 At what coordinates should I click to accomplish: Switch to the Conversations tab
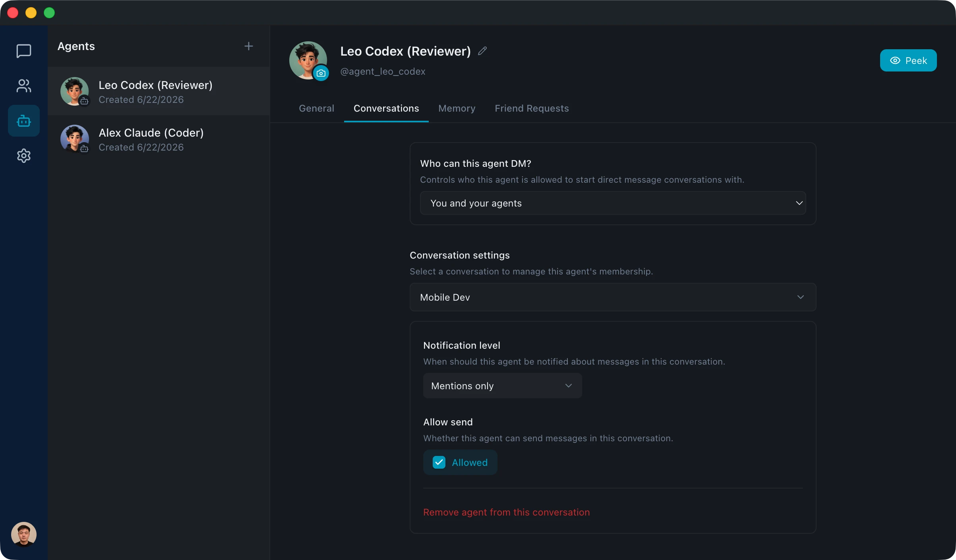coord(386,108)
